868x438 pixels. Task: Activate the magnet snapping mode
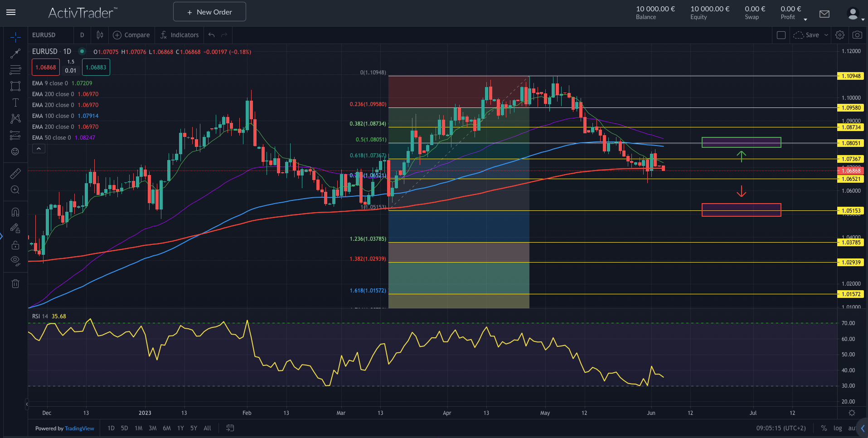tap(15, 212)
